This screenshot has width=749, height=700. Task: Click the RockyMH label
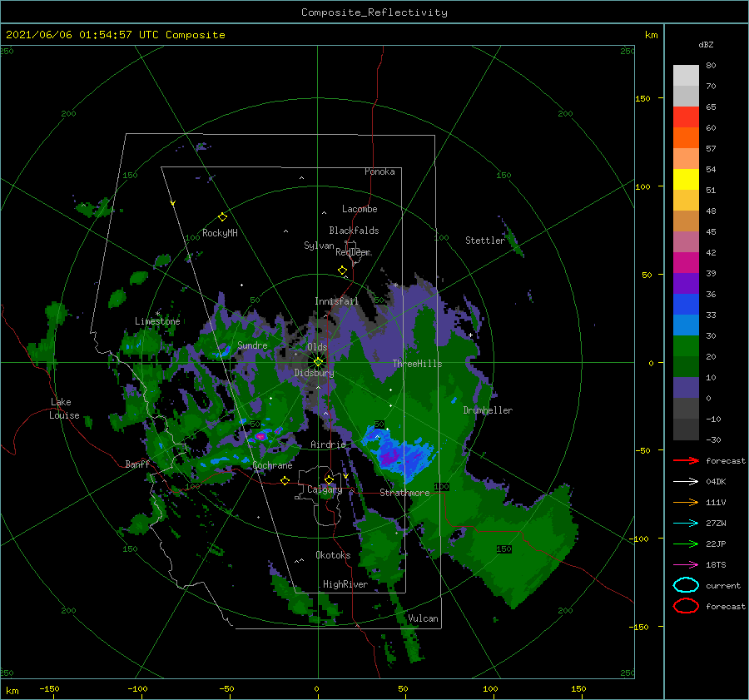(x=220, y=233)
